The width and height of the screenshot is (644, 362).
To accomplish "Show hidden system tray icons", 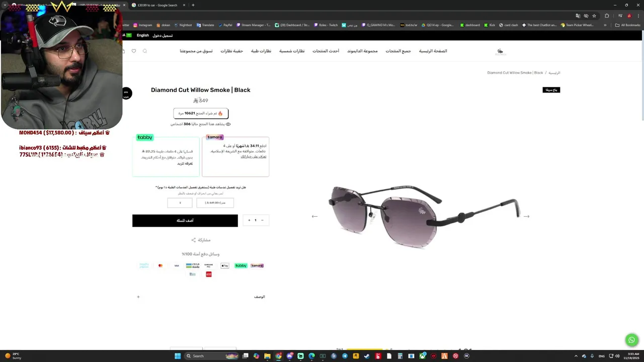I will coord(576,356).
